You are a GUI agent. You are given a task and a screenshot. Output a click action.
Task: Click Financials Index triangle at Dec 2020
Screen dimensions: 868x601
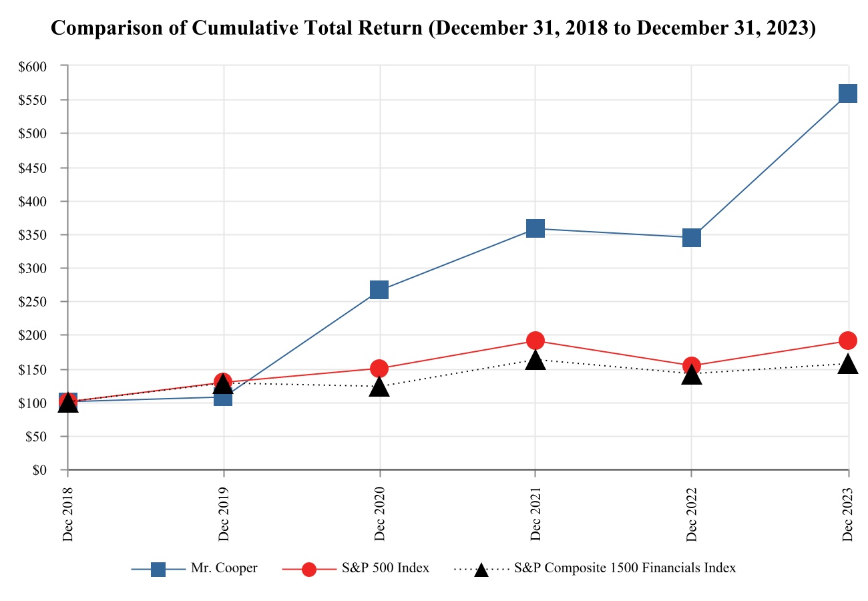[x=379, y=387]
